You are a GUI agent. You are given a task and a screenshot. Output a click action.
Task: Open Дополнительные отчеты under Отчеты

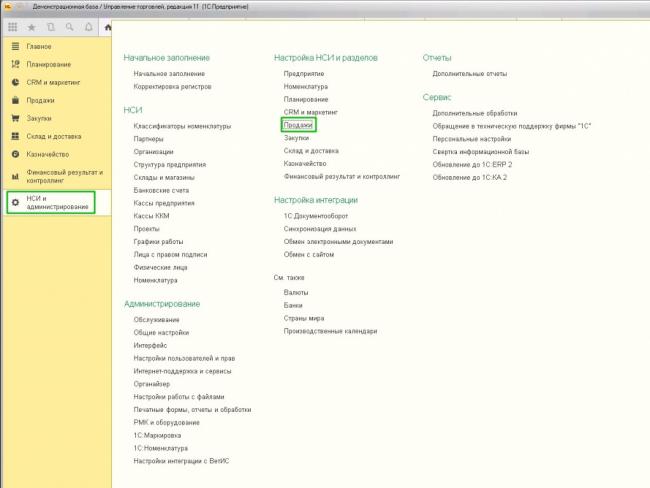466,74
